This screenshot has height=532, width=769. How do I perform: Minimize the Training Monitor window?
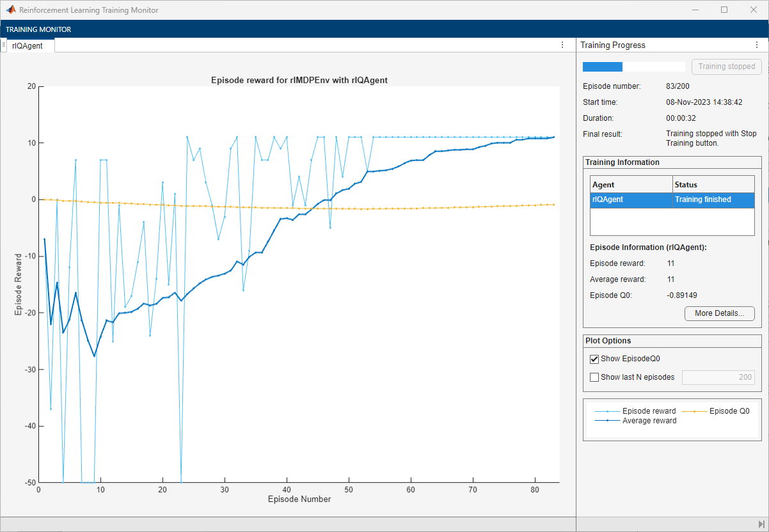click(x=694, y=10)
